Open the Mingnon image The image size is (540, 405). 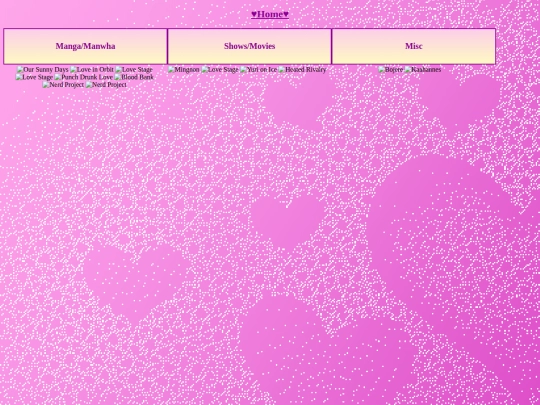click(x=184, y=70)
